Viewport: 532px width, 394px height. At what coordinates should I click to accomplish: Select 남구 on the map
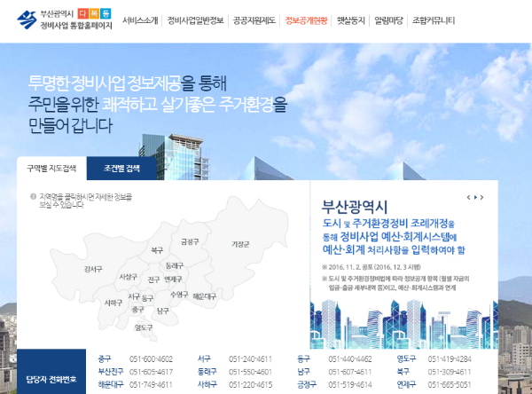[x=163, y=311]
